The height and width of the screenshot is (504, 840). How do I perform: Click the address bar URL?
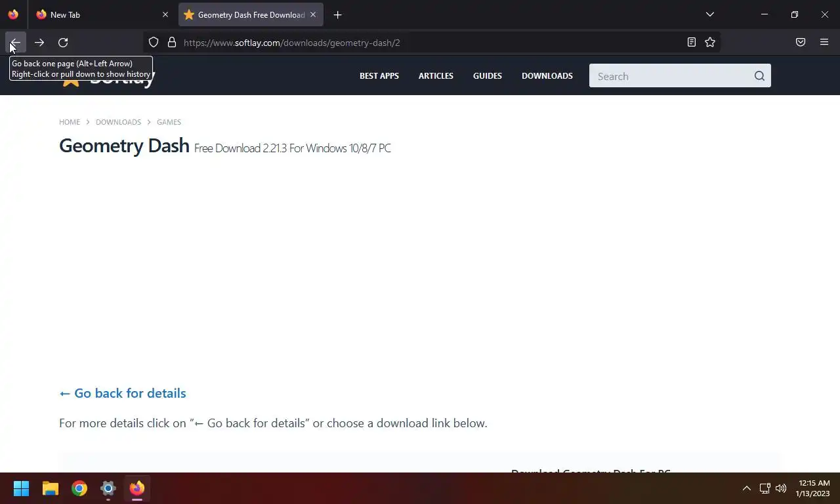(291, 43)
